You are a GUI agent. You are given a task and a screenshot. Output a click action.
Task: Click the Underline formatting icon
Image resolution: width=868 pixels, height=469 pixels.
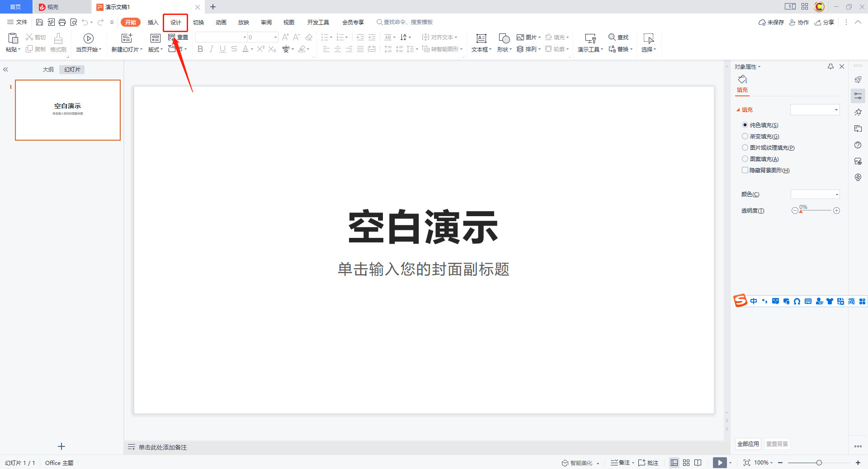coord(222,49)
